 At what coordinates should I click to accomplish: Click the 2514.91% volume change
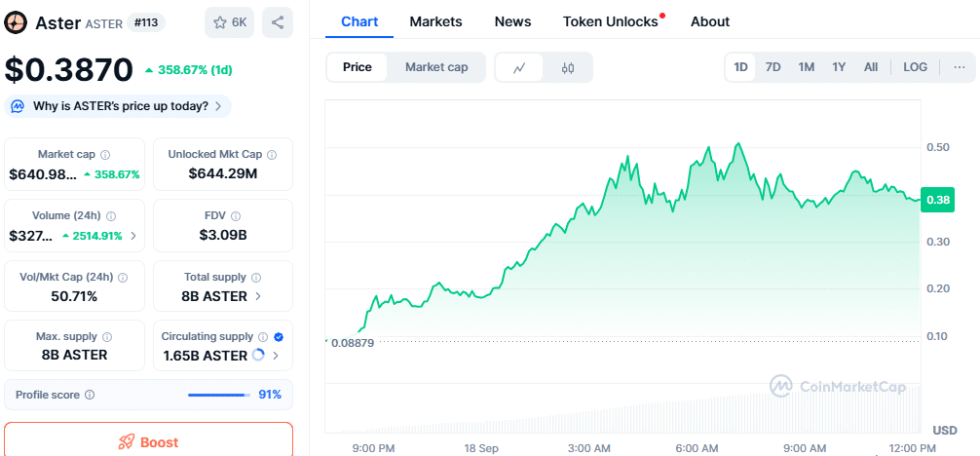[98, 236]
